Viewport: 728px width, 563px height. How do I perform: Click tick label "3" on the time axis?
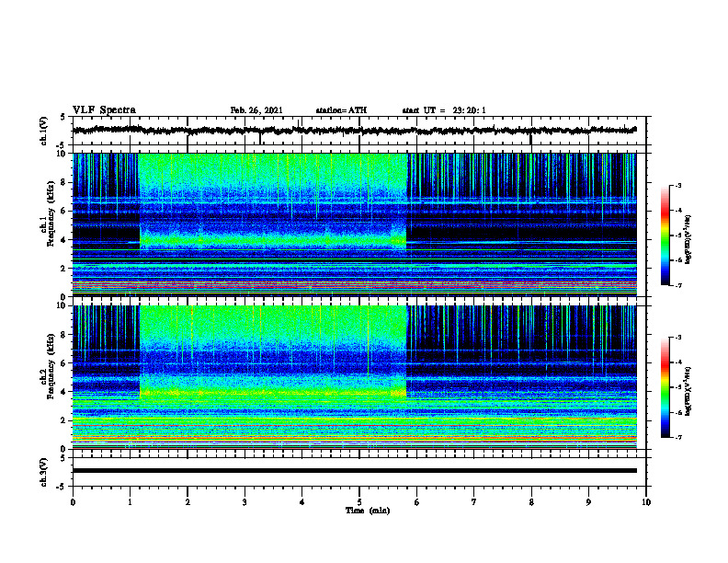[245, 502]
